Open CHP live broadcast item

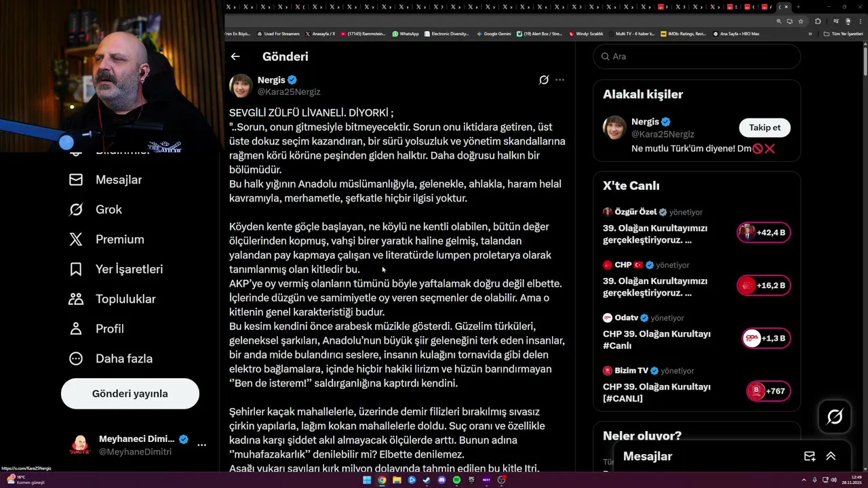(697, 279)
